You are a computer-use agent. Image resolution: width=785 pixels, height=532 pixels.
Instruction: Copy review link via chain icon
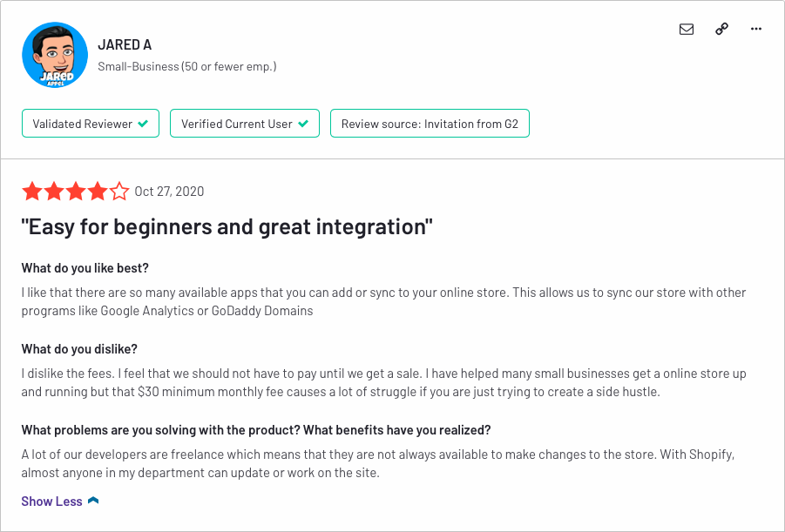[721, 29]
